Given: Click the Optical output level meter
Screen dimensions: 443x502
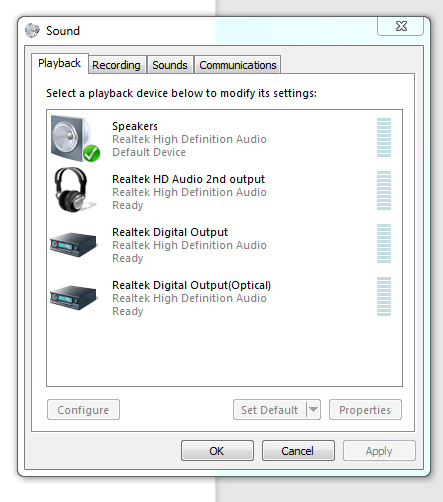Looking at the screenshot, I should pos(384,296).
